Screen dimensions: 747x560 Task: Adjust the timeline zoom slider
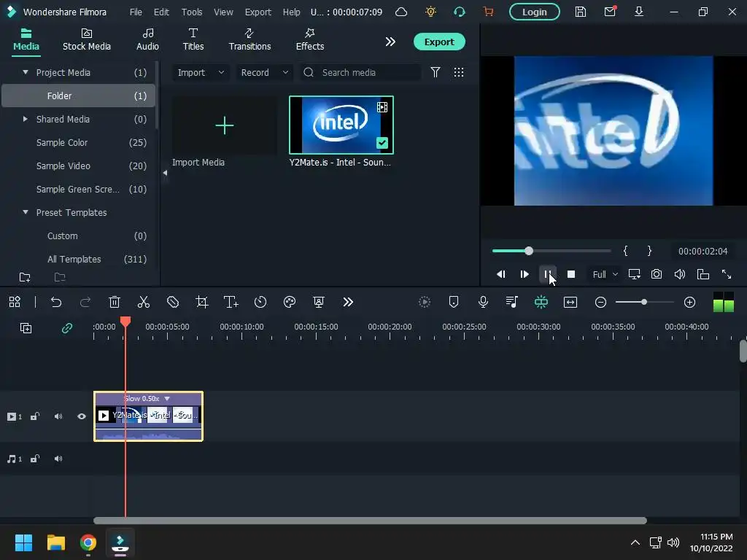[x=645, y=302]
